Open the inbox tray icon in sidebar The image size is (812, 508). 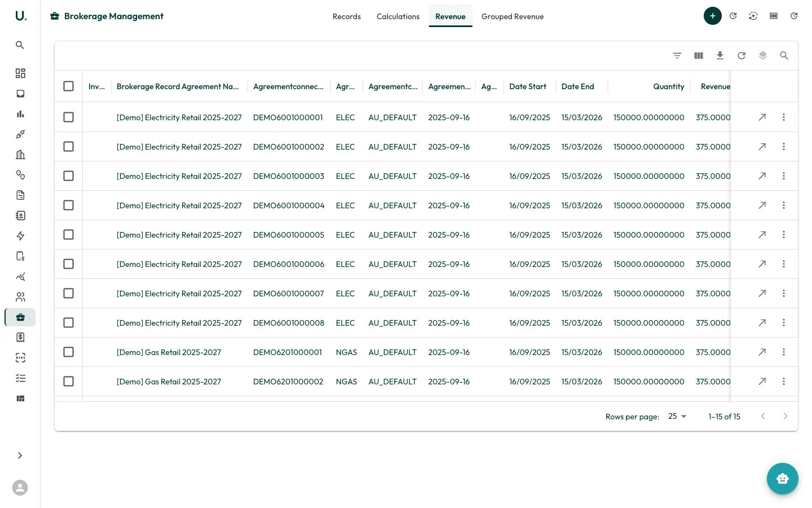coord(20,94)
